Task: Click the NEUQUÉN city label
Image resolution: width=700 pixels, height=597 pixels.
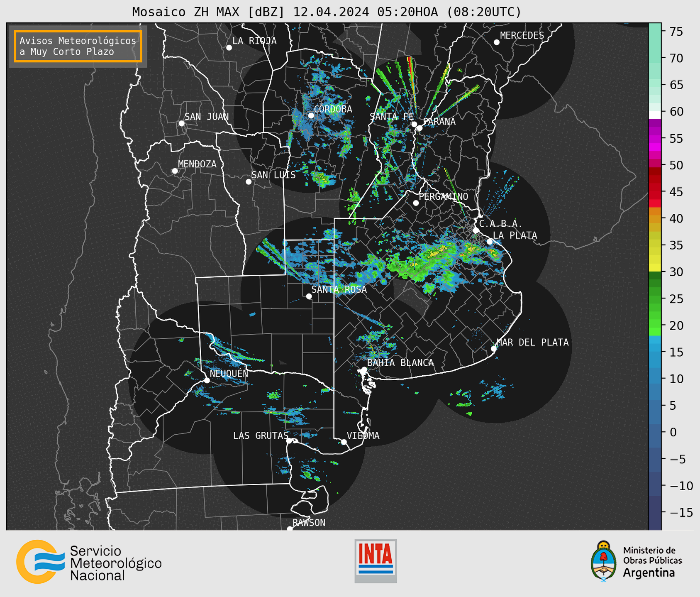Action: click(x=229, y=373)
